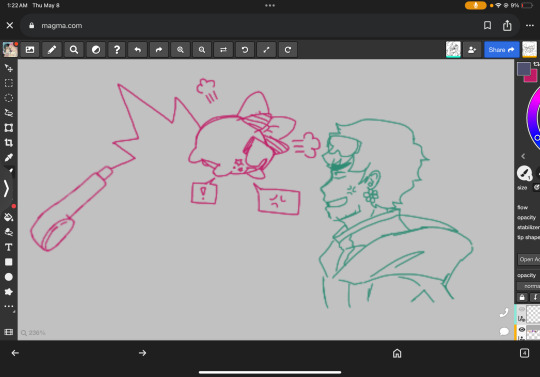Choose the crop tool
This screenshot has height=377, width=540.
(x=9, y=143)
